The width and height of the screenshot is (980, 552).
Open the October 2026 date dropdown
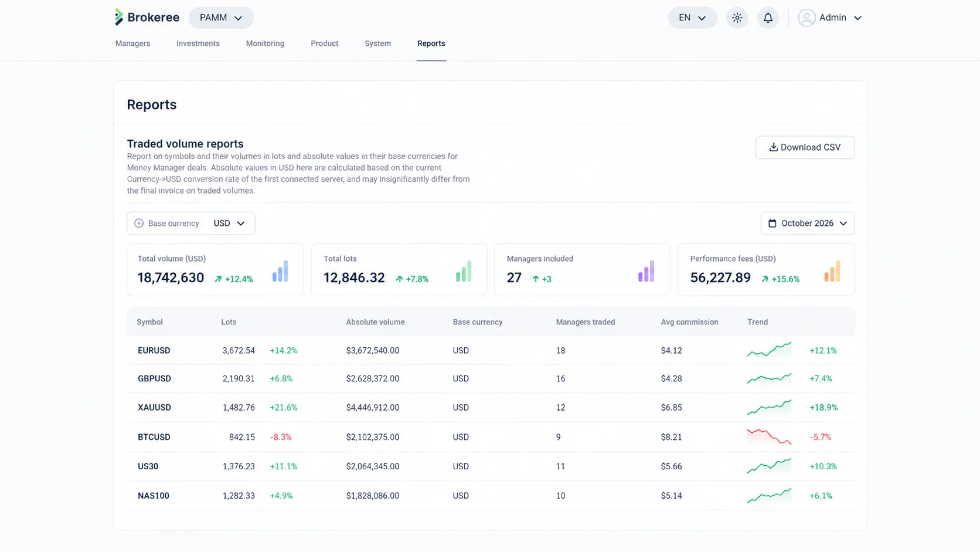tap(808, 223)
